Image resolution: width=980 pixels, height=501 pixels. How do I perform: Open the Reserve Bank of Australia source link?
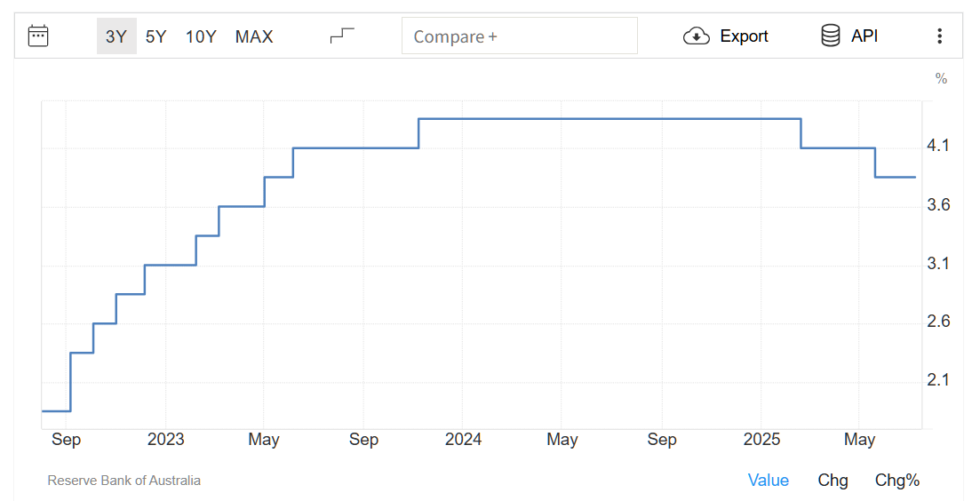pyautogui.click(x=123, y=481)
